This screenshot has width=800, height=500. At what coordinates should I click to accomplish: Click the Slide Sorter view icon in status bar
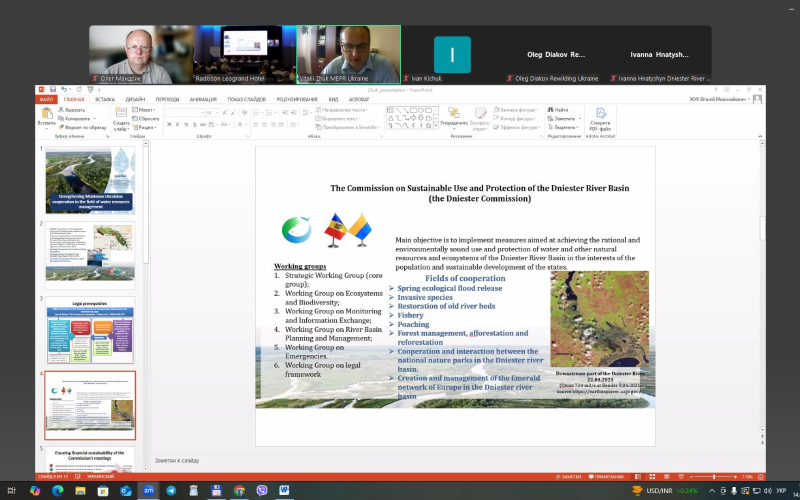point(652,477)
